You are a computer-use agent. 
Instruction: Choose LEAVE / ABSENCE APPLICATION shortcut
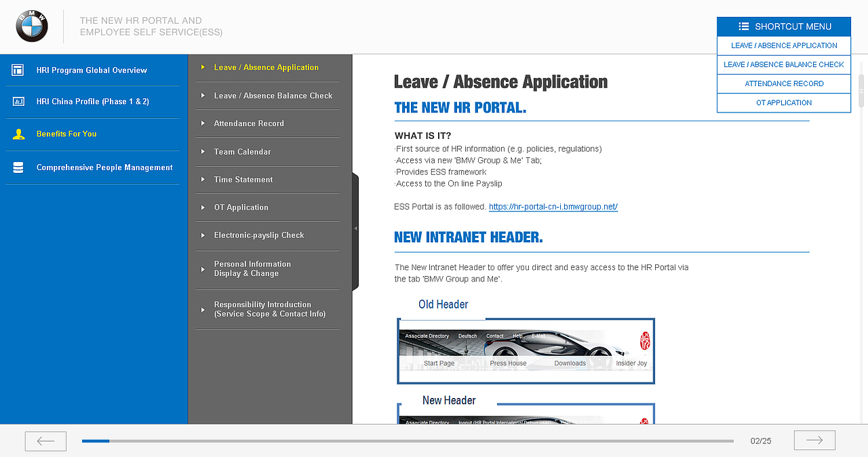[784, 45]
